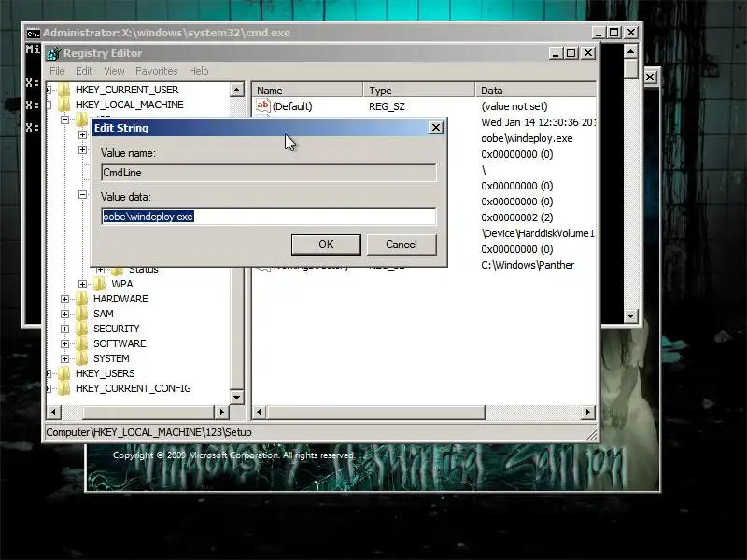Screen dimensions: 747x560
Task: Select the HARDWARE key label
Action: coord(120,299)
